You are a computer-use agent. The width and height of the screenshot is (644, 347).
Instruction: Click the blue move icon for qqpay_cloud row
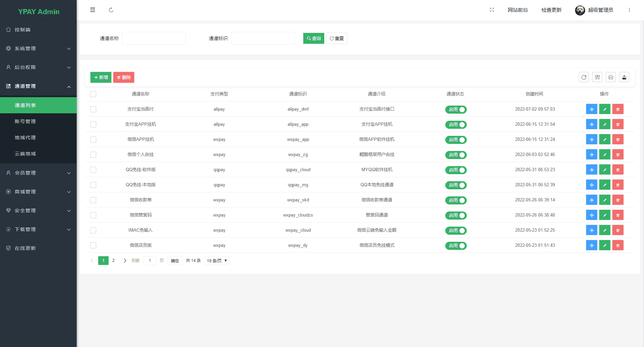coord(592,170)
